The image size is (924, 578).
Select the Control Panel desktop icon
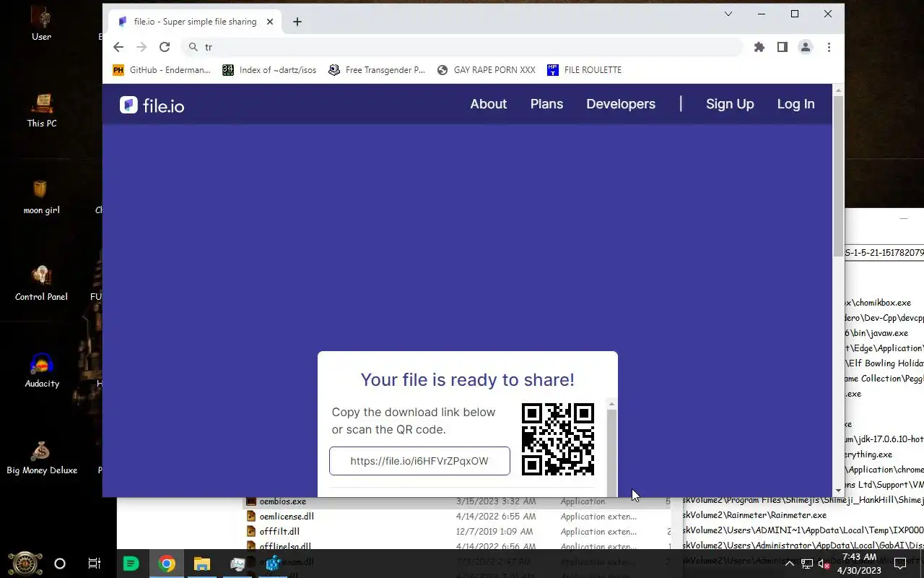(x=41, y=283)
